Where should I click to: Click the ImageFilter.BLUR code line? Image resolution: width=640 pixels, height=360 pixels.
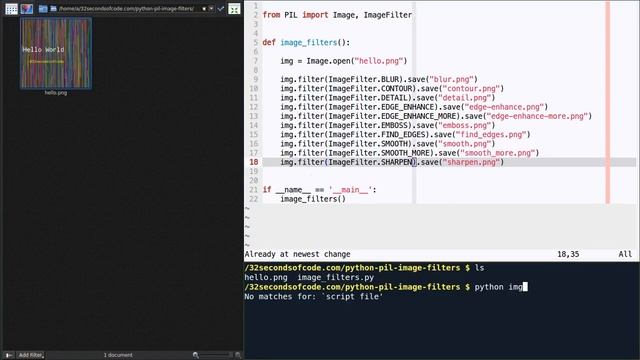coord(379,79)
